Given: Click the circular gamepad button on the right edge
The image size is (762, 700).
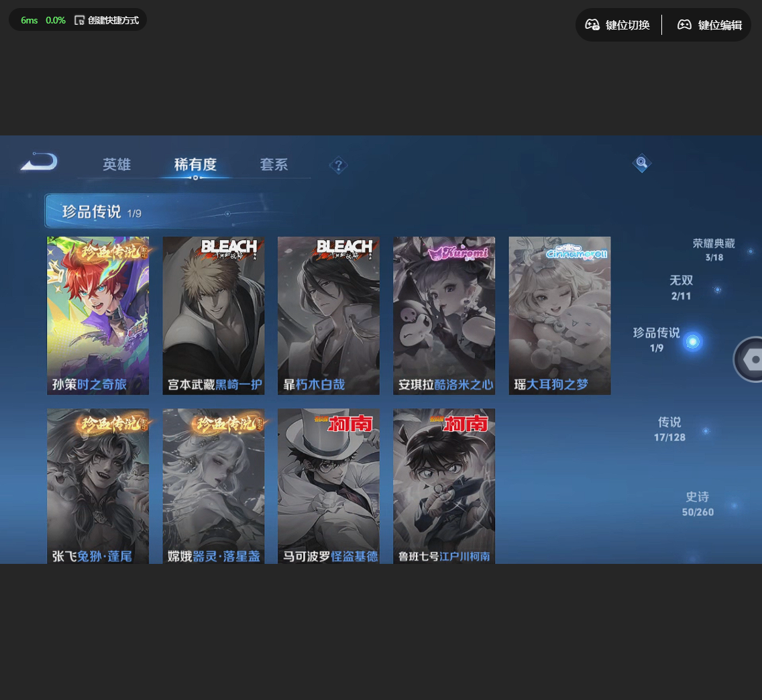Looking at the screenshot, I should (755, 359).
